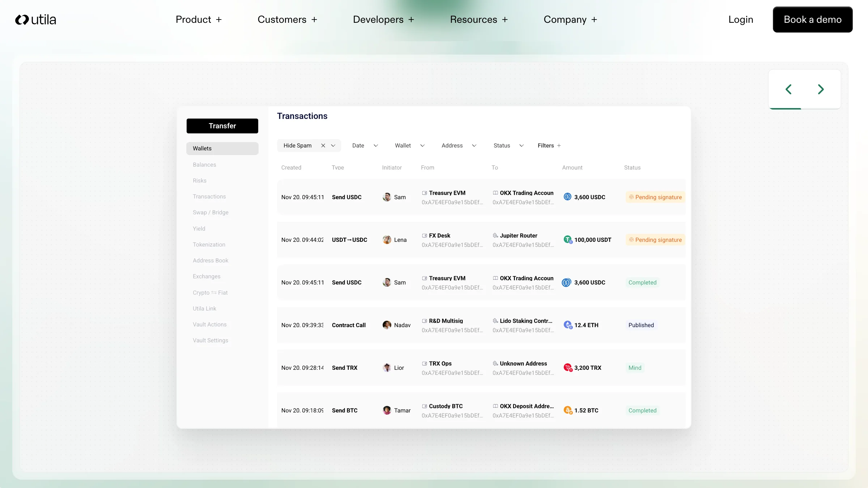The image size is (868, 488).
Task: Click the TRX coin icon beside 3,200 TRX
Action: (567, 368)
